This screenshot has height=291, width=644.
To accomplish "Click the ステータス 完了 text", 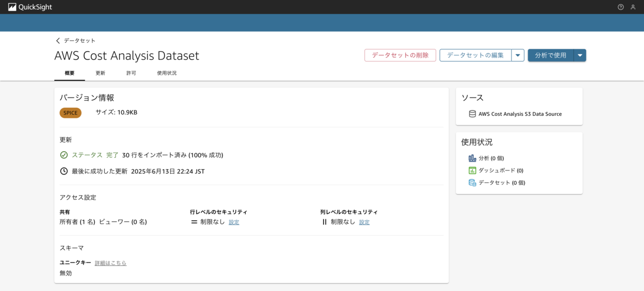I will (95, 155).
